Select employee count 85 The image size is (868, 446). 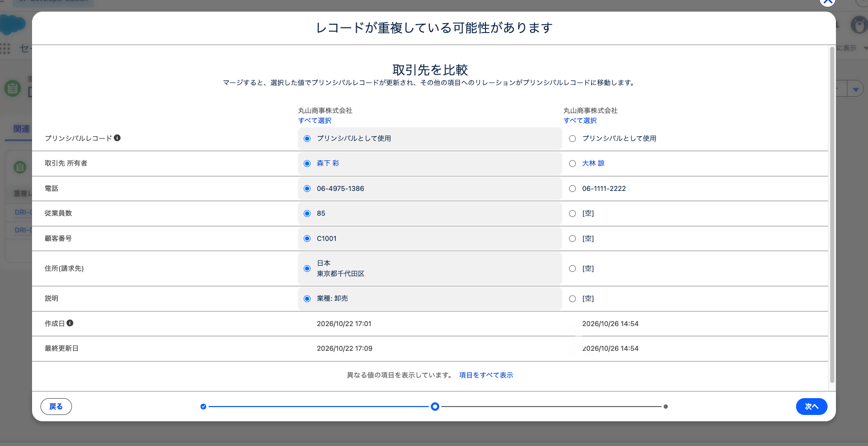307,214
